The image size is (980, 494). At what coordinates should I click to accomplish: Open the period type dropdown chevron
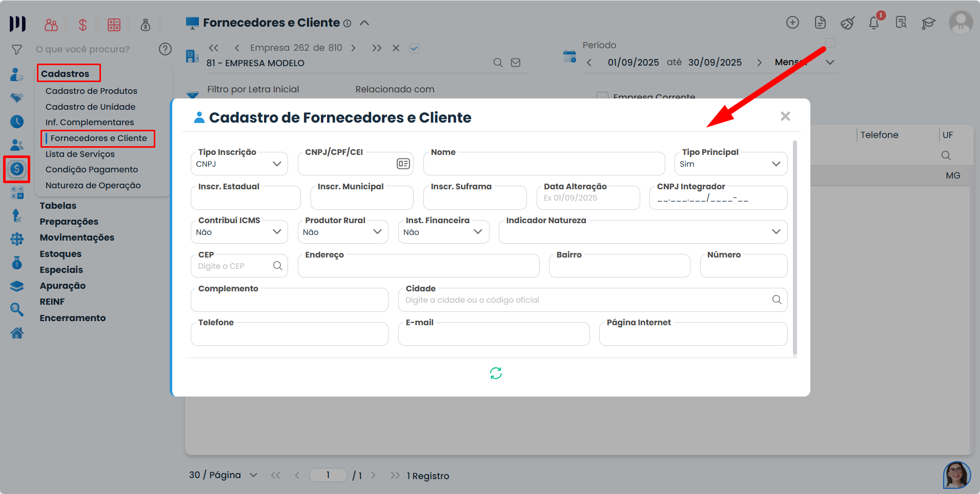[x=830, y=63]
